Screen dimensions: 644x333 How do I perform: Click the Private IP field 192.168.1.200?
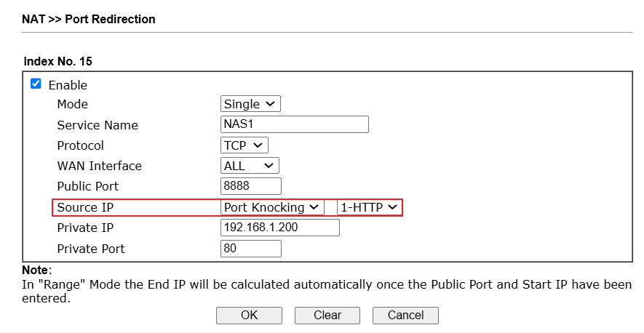point(280,228)
